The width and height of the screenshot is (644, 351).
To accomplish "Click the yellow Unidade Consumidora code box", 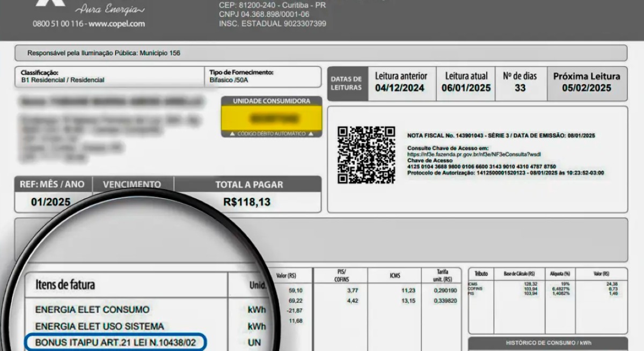I will pyautogui.click(x=272, y=118).
